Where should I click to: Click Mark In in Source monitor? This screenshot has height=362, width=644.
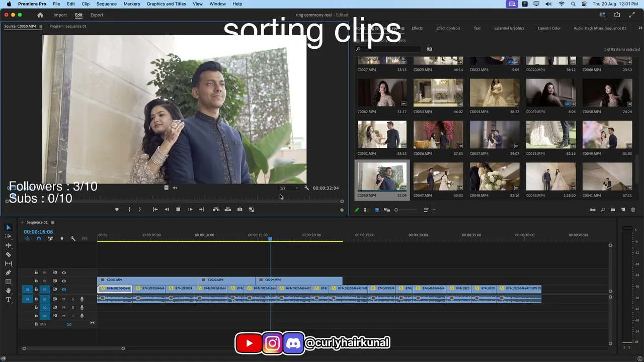pyautogui.click(x=129, y=210)
